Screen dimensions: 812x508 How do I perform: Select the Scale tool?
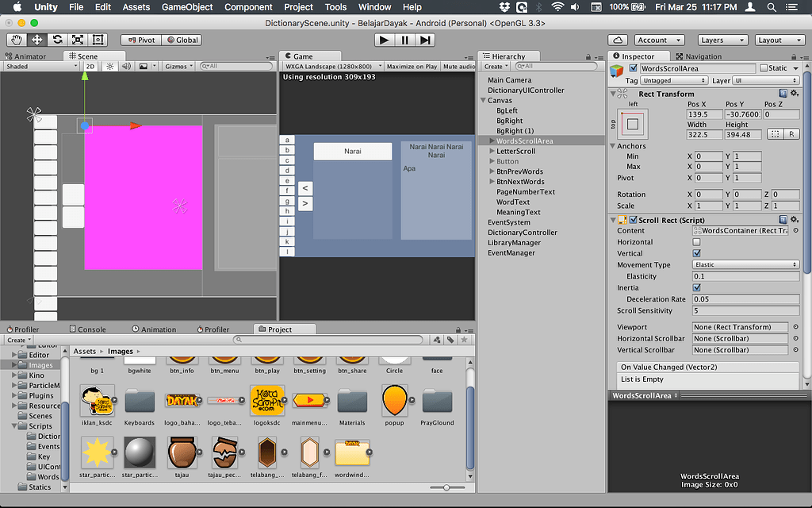click(77, 40)
